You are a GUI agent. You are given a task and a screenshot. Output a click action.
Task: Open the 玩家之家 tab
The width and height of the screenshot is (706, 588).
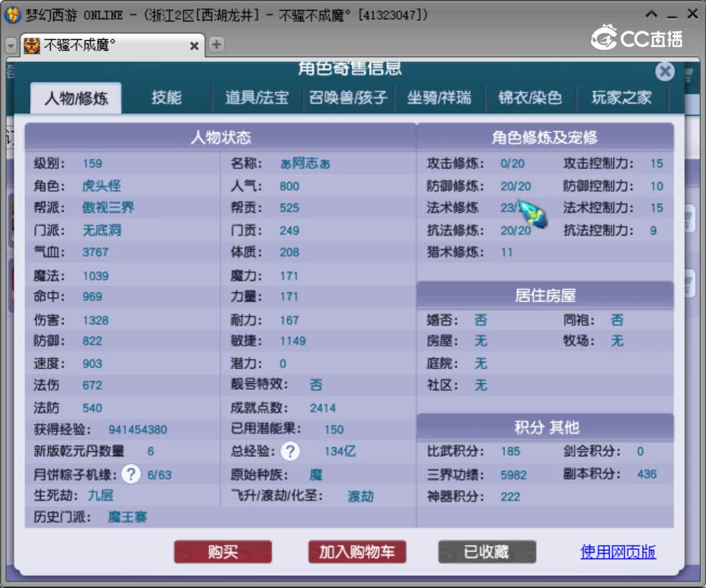point(622,98)
